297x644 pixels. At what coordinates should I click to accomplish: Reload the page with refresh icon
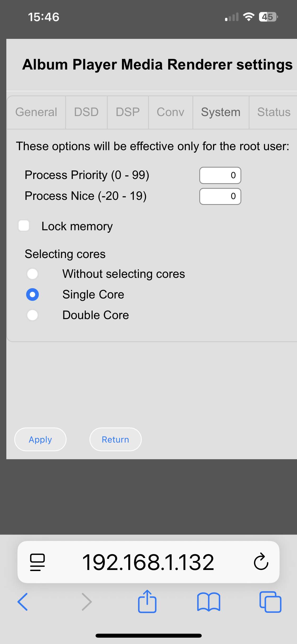point(261,562)
